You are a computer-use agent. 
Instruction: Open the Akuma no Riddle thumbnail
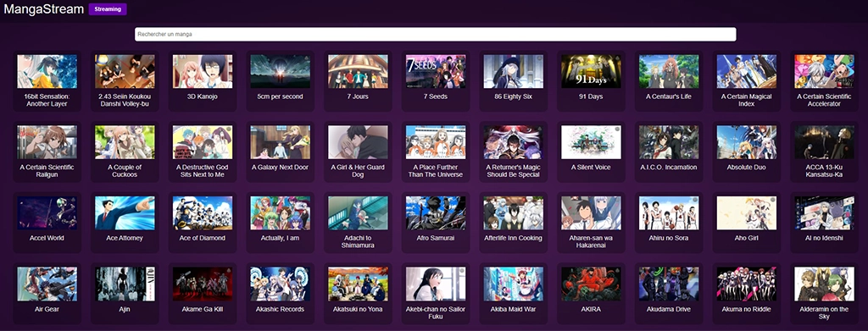point(746,284)
